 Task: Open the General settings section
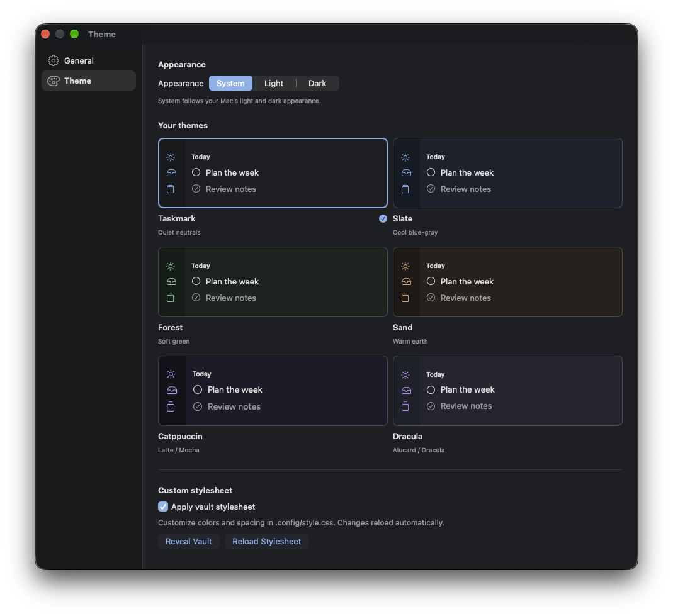tap(89, 60)
